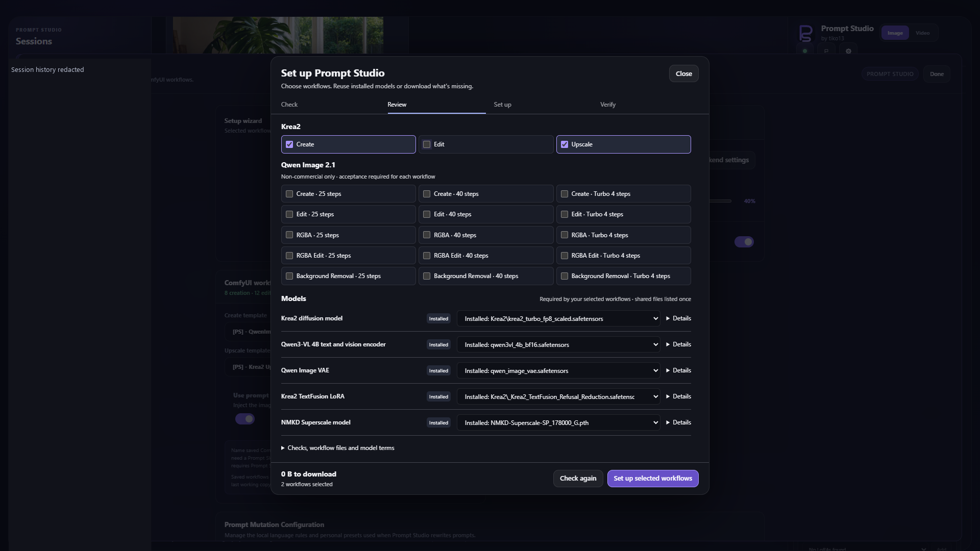Tick Edit · 40 steps checkbox
The height and width of the screenshot is (551, 980).
point(427,214)
